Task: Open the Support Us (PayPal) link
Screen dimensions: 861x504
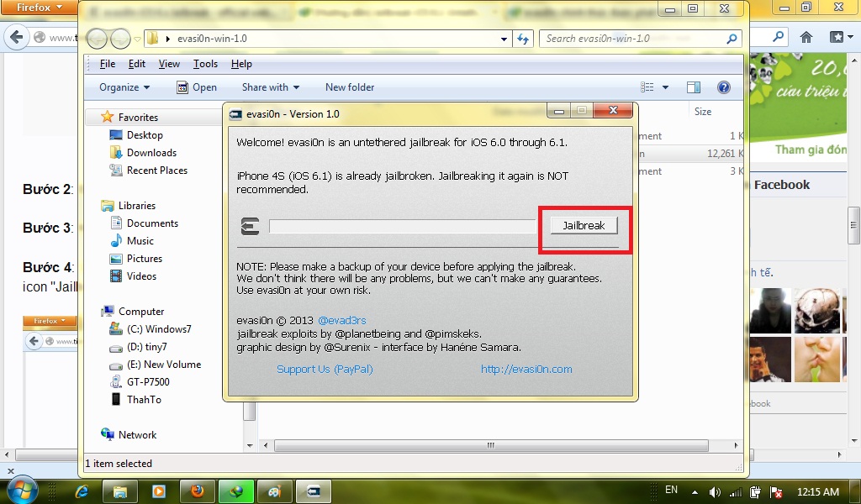Action: tap(325, 369)
